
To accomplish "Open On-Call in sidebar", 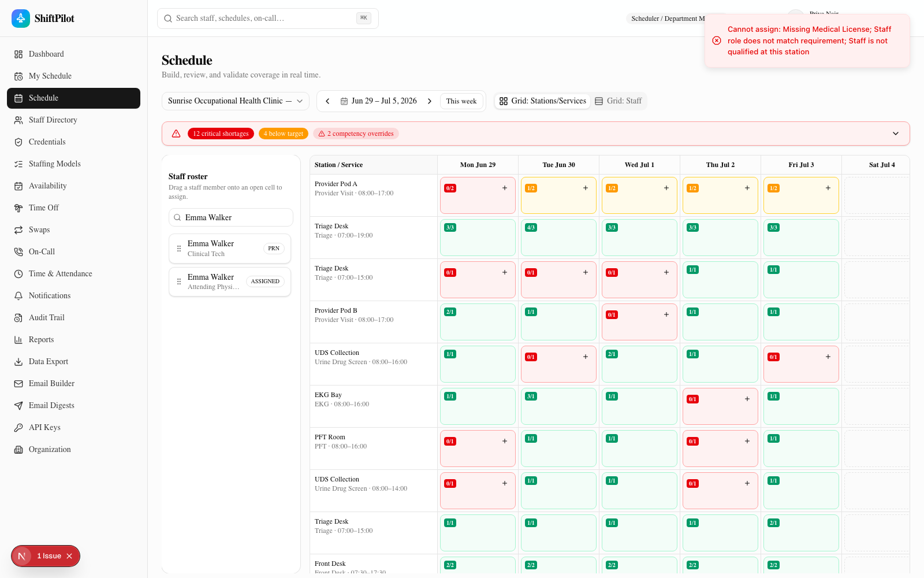I will point(73,252).
